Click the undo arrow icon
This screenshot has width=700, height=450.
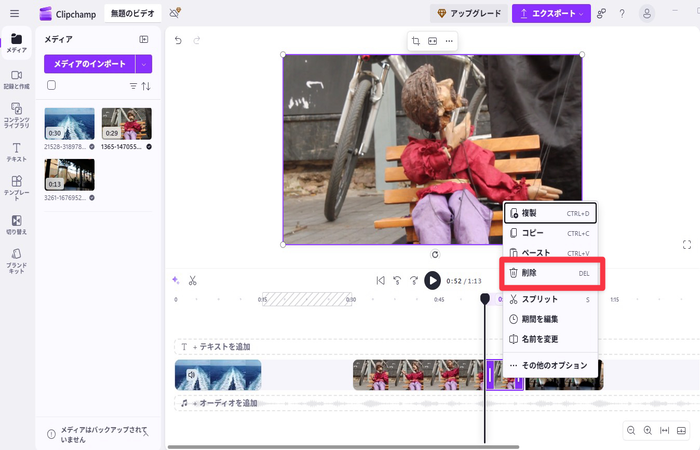[x=179, y=41]
